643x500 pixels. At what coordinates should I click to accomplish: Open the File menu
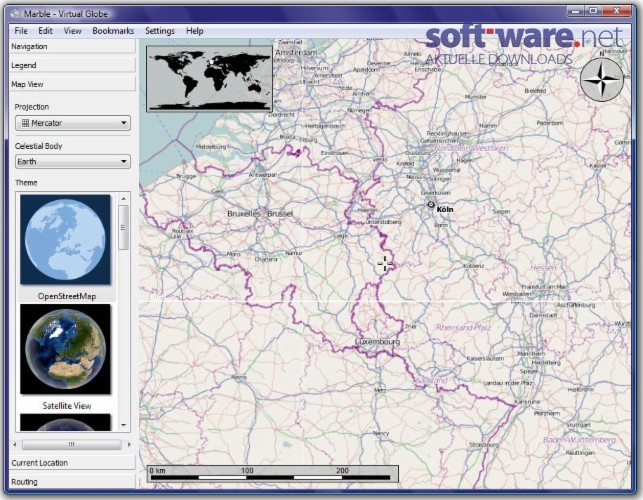pyautogui.click(x=21, y=31)
